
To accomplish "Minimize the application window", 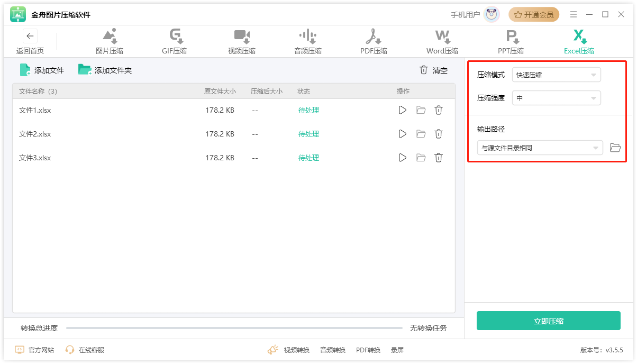I will coord(589,14).
